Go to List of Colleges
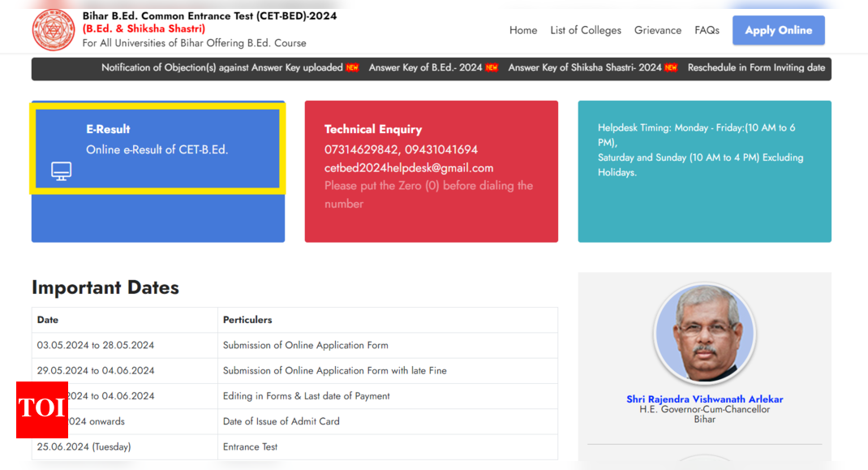The height and width of the screenshot is (470, 868). [x=586, y=30]
